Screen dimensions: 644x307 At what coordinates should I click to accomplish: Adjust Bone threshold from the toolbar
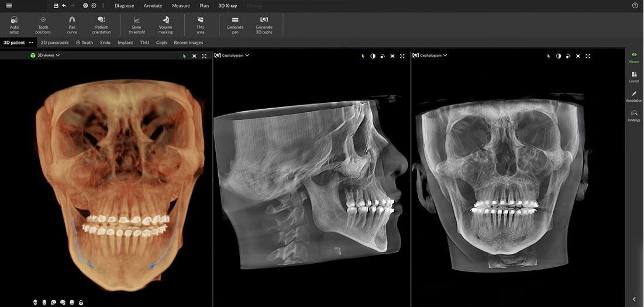[136, 25]
